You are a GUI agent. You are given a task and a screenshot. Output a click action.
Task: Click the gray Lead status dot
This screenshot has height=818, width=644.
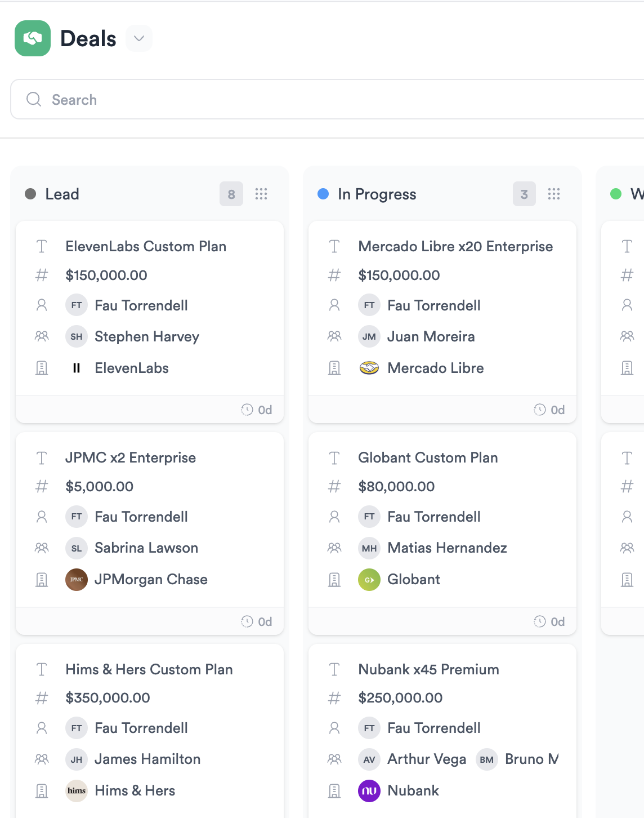[30, 194]
